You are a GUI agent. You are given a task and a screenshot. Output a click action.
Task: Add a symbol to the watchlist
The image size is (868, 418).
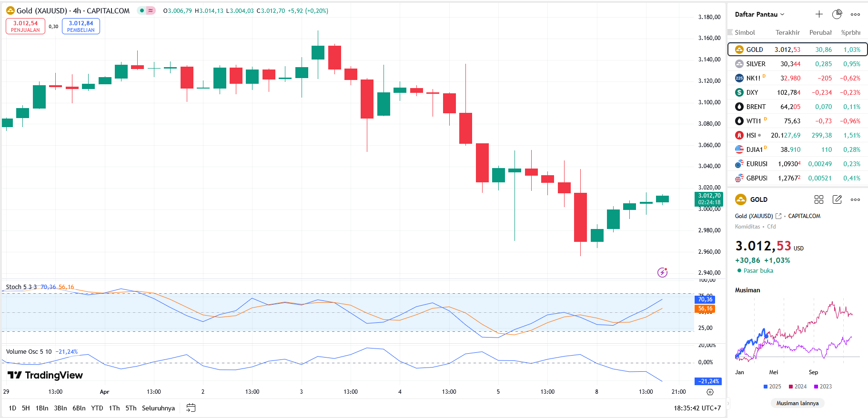(x=819, y=14)
